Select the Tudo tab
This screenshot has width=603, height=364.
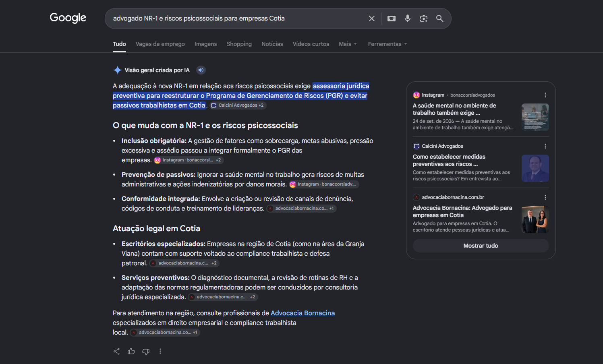(x=119, y=44)
